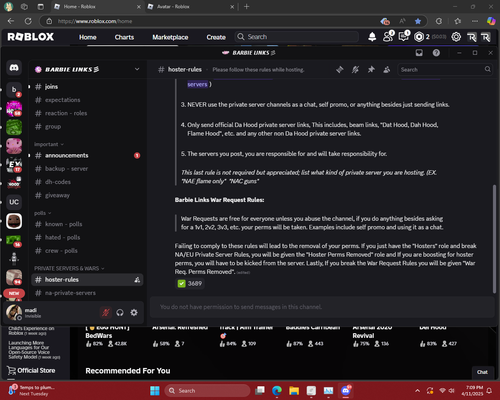The image size is (500, 400).
Task: Open the na-private-servers channel
Action: coord(87,293)
